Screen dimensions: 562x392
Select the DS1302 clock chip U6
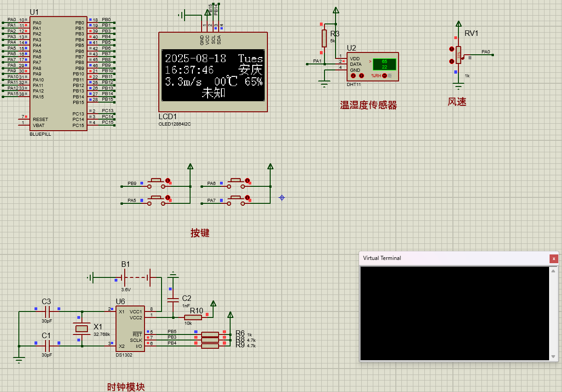coord(130,329)
